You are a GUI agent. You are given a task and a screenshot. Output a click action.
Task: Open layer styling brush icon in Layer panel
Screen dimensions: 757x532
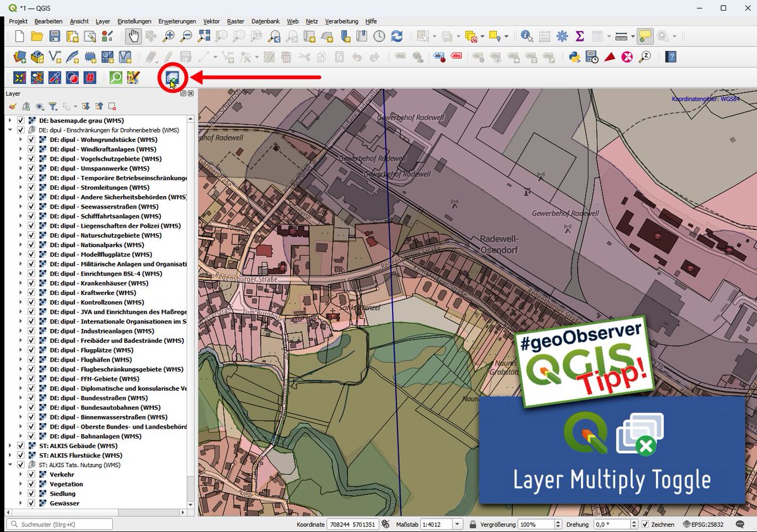pyautogui.click(x=13, y=107)
